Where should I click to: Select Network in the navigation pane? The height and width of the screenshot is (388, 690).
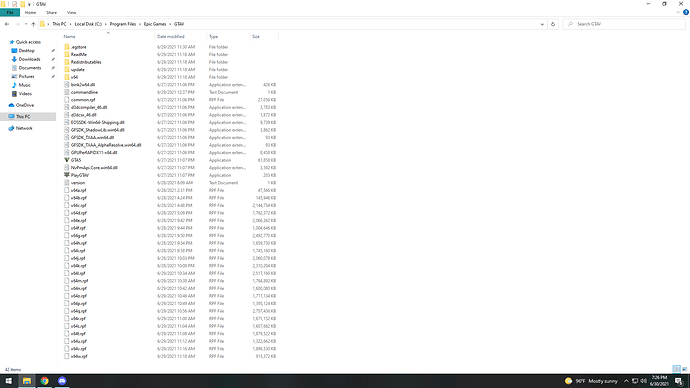[x=24, y=128]
